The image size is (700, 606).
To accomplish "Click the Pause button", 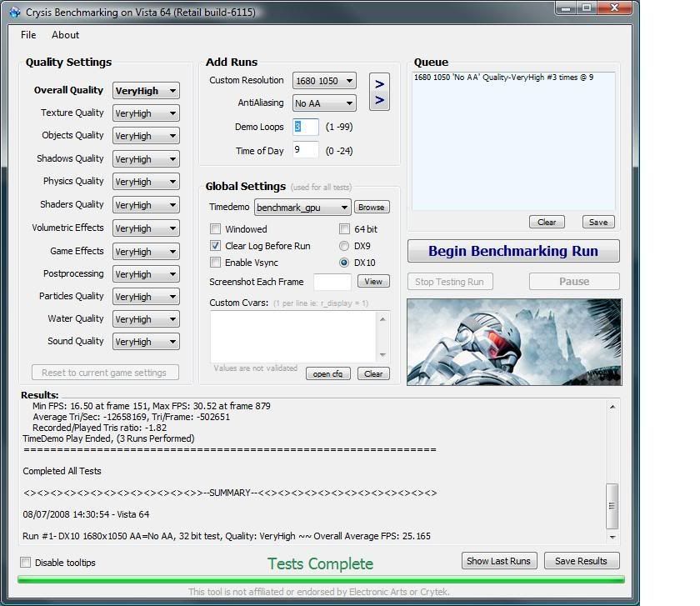I will pyautogui.click(x=574, y=282).
